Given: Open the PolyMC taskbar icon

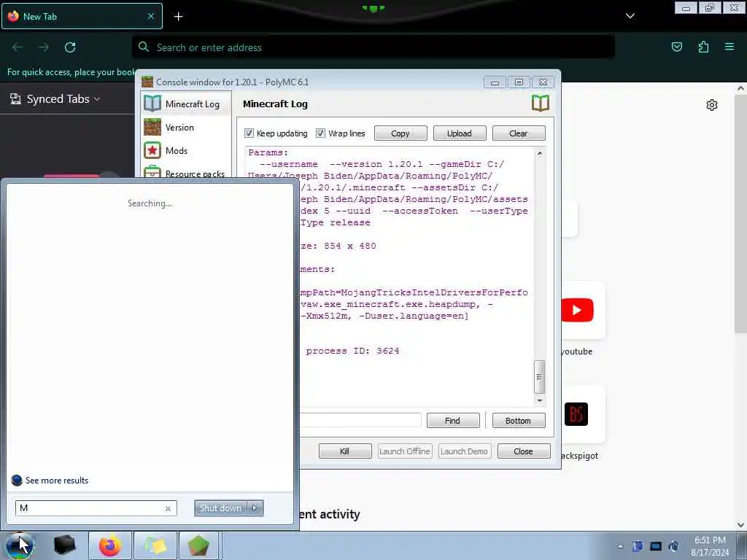Looking at the screenshot, I should coord(198,545).
